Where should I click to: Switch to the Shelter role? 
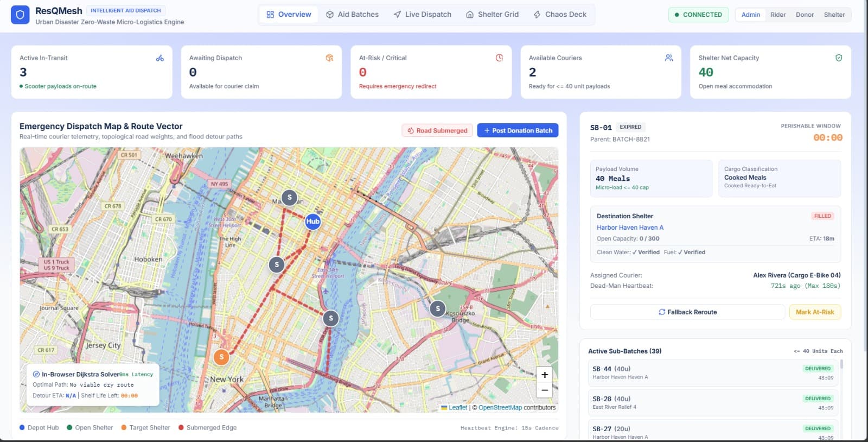834,15
